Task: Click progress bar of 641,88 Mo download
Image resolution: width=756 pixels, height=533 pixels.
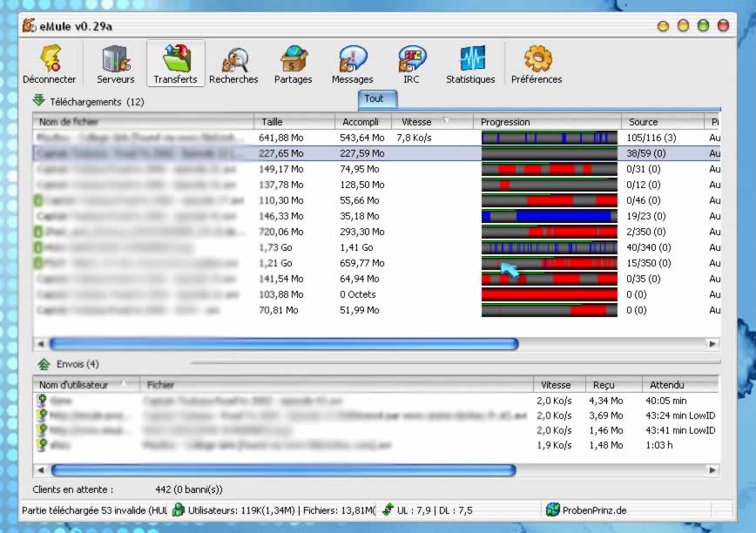Action: tap(550, 138)
